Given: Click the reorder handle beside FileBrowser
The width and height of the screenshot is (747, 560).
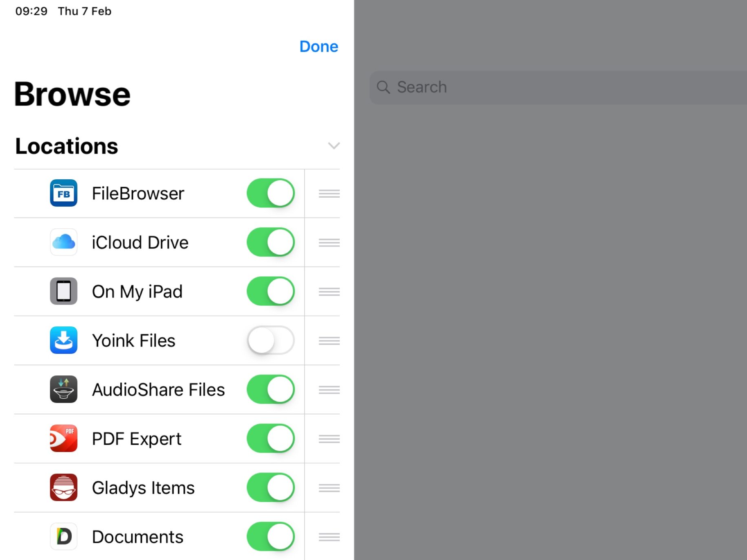Looking at the screenshot, I should coord(329,193).
